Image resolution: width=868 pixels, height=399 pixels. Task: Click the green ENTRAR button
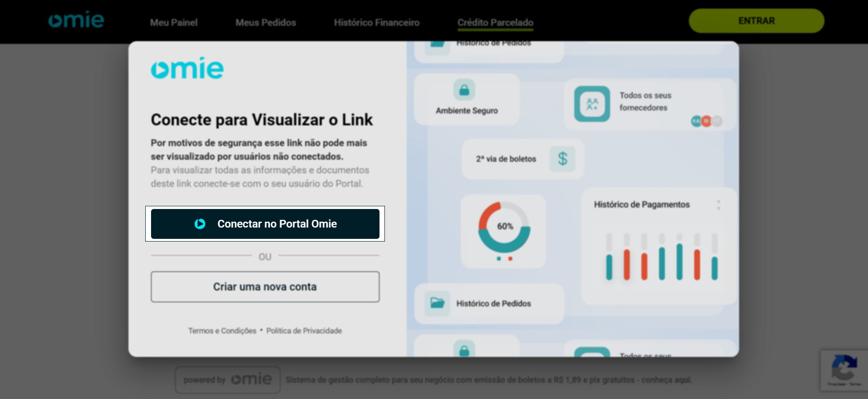pyautogui.click(x=756, y=21)
